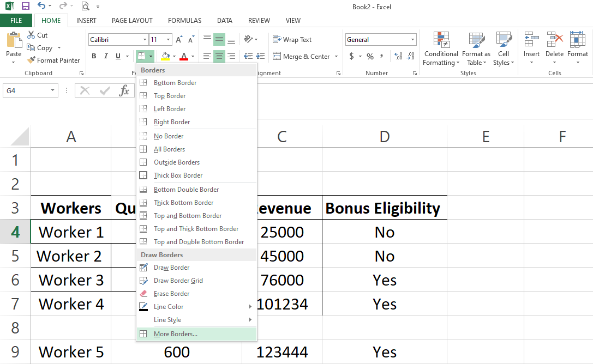Image resolution: width=593 pixels, height=364 pixels.
Task: Click the Conditional Formatting icon
Action: pyautogui.click(x=441, y=41)
